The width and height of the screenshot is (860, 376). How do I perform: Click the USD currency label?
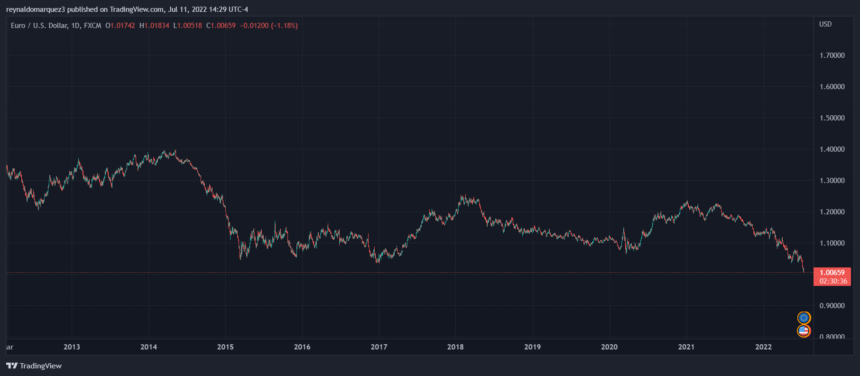point(824,24)
